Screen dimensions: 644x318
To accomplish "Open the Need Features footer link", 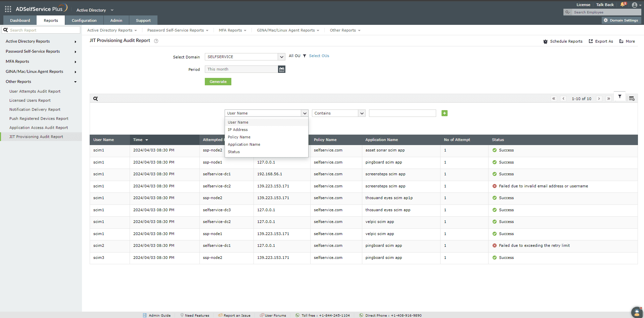I will [195, 315].
